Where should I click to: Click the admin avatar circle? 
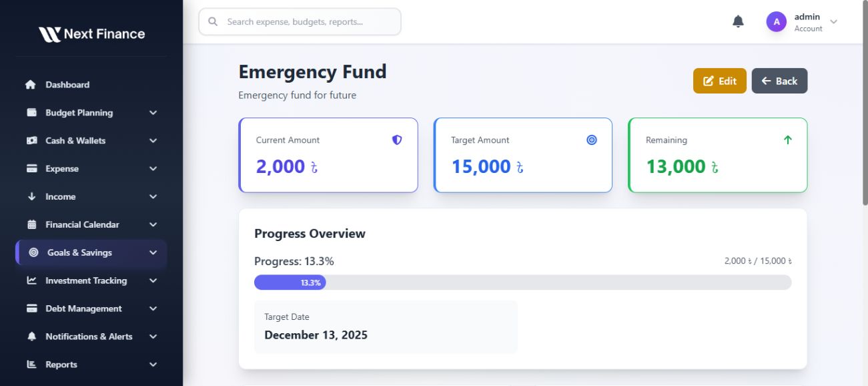(776, 22)
